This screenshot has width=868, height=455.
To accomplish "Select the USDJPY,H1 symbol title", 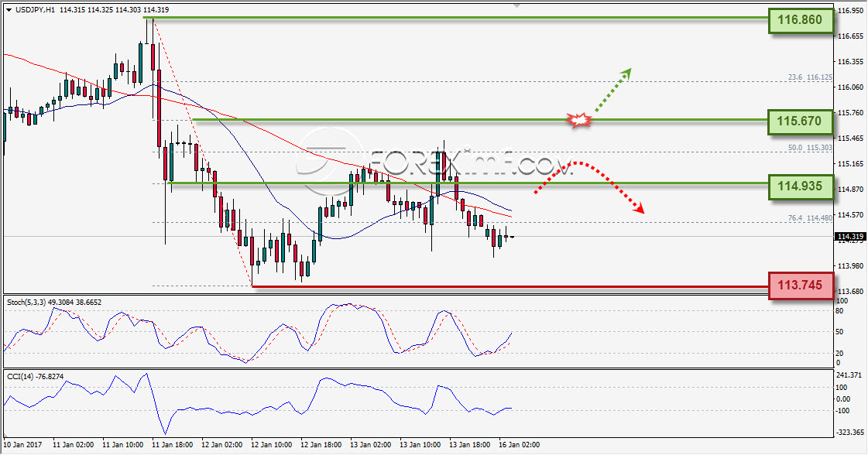I will (x=36, y=10).
